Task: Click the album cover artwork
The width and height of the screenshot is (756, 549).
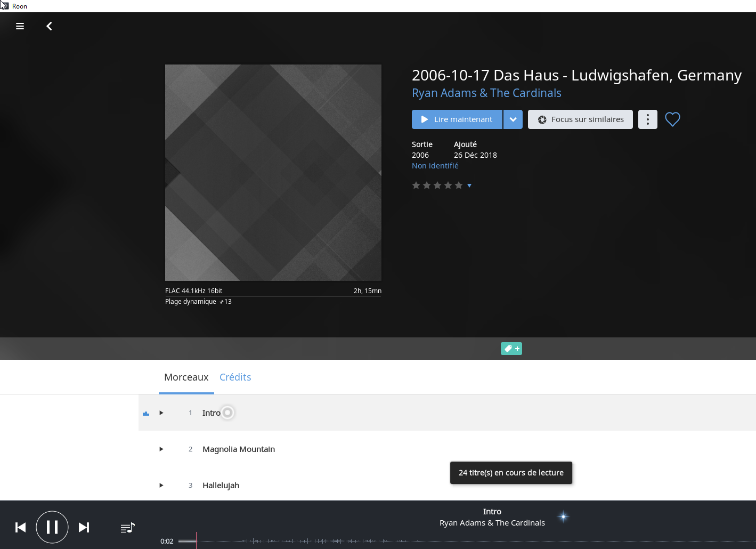Action: [273, 173]
